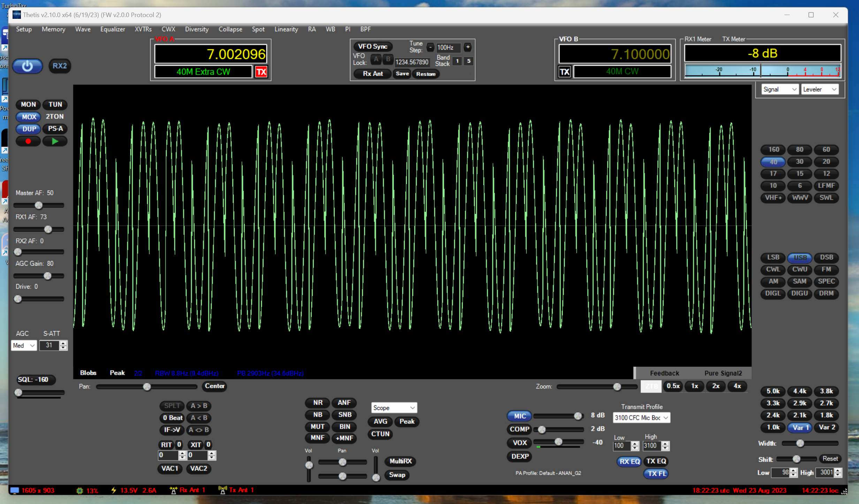Select the 2.7k filter width

pos(826,403)
